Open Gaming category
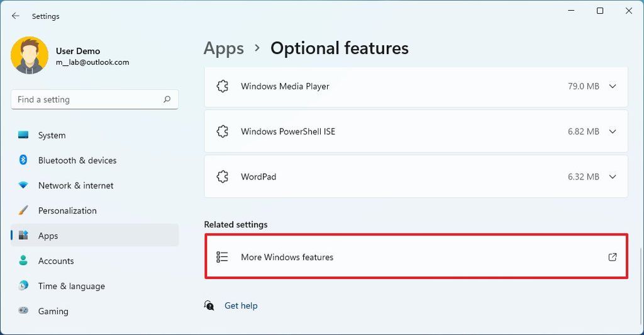Viewport: 644px width, 335px height. [94, 310]
